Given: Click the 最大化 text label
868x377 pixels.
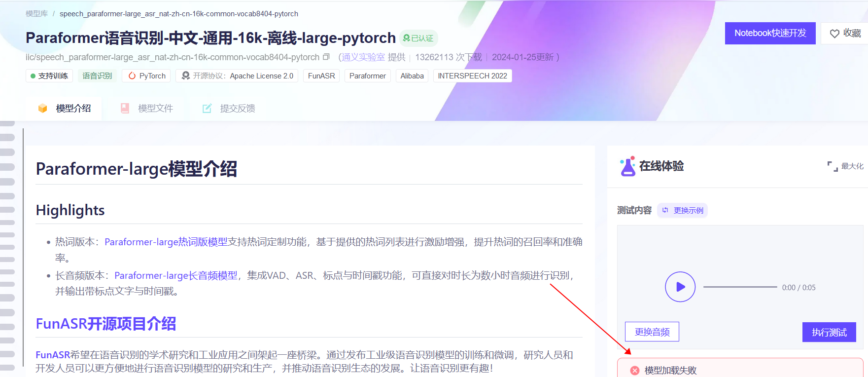Looking at the screenshot, I should click(852, 166).
